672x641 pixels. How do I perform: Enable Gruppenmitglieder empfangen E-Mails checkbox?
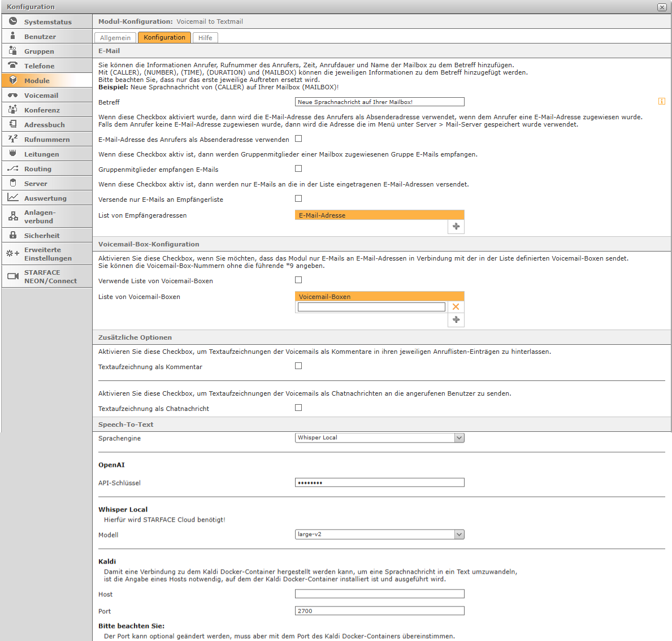pos(298,168)
